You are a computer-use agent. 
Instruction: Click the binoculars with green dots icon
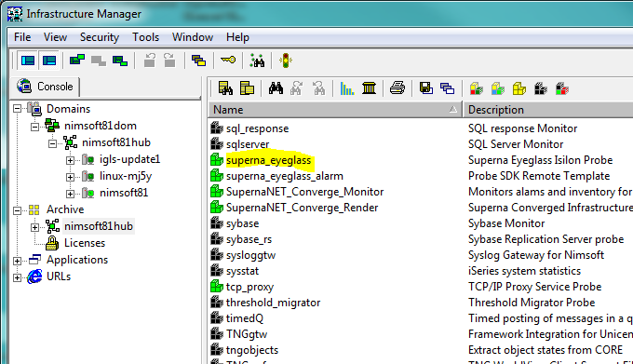(x=257, y=61)
